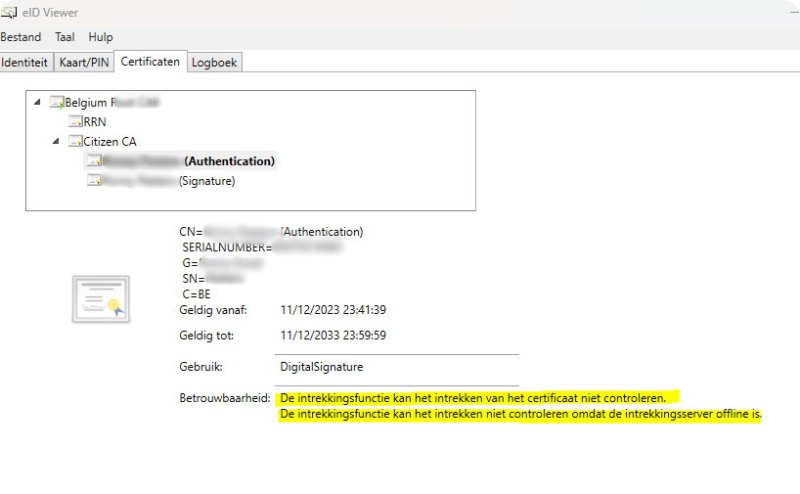Open the Taal language menu
This screenshot has width=800, height=494.
(x=64, y=37)
